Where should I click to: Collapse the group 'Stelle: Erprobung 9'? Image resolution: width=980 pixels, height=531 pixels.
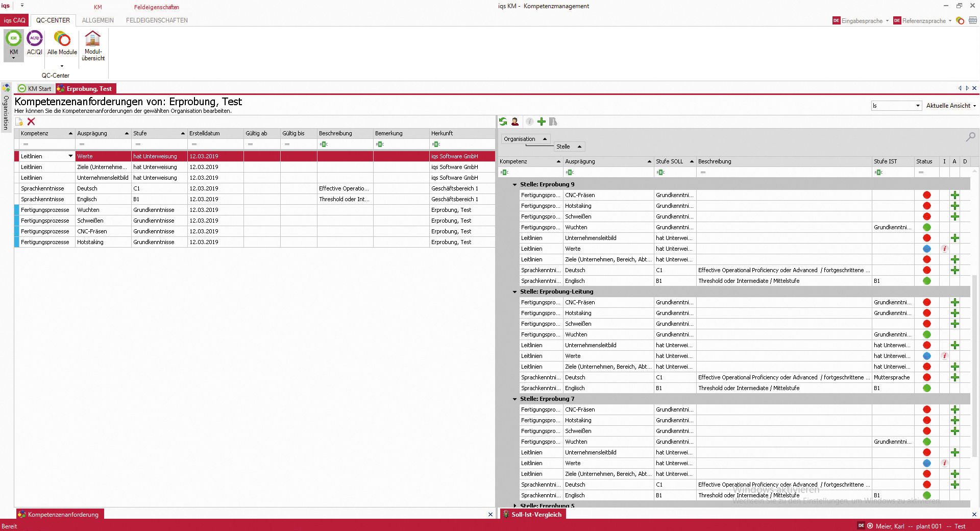point(514,184)
